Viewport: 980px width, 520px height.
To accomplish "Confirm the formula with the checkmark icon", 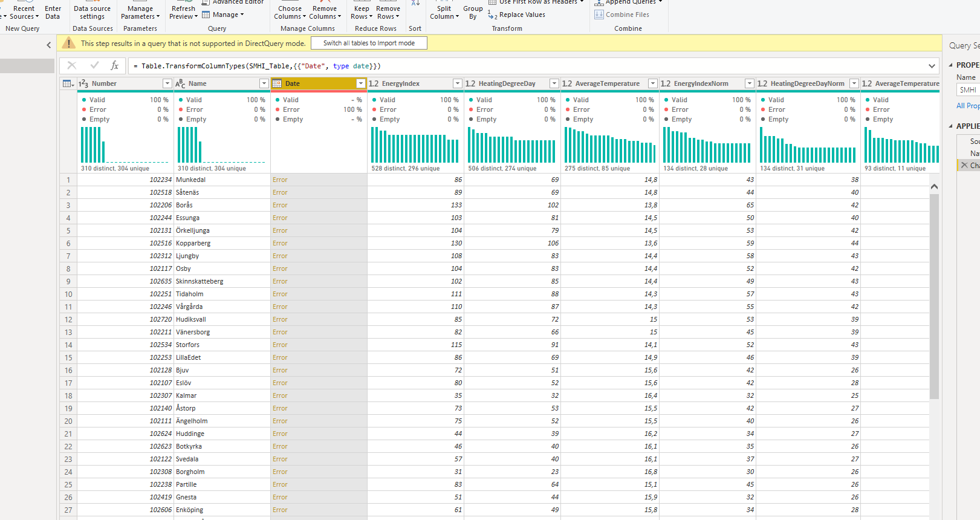I will click(x=94, y=65).
